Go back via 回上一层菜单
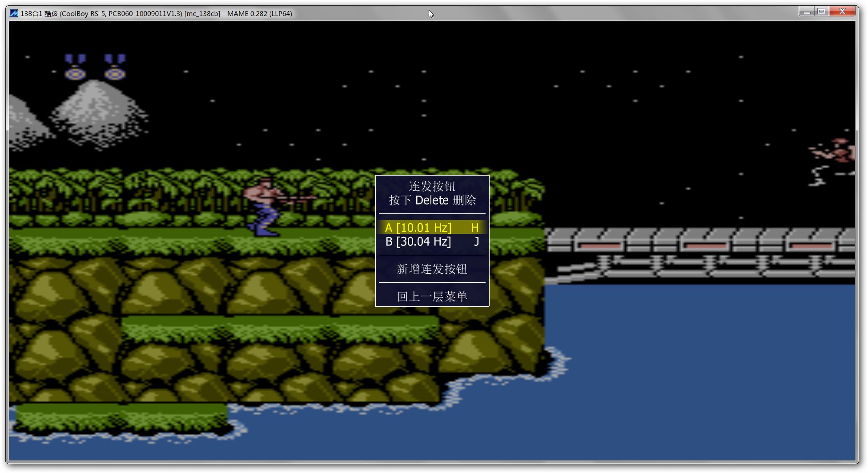The width and height of the screenshot is (868, 473). tap(432, 297)
